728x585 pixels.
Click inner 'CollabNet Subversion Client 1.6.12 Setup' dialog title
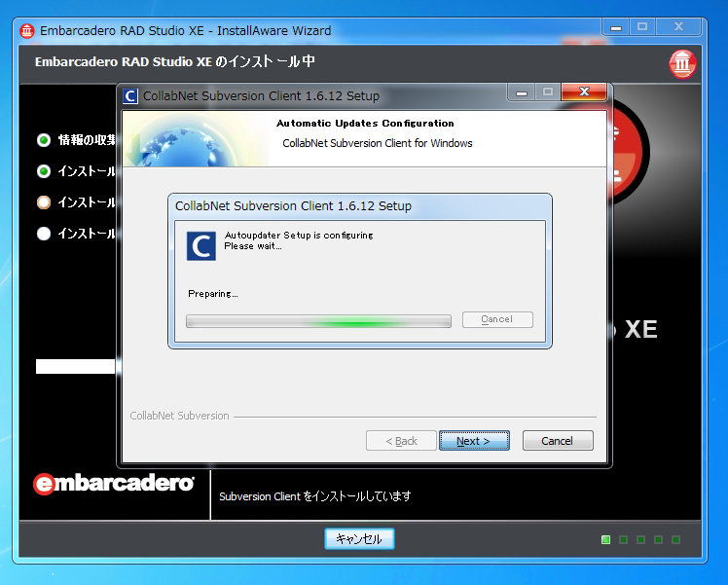click(x=293, y=205)
